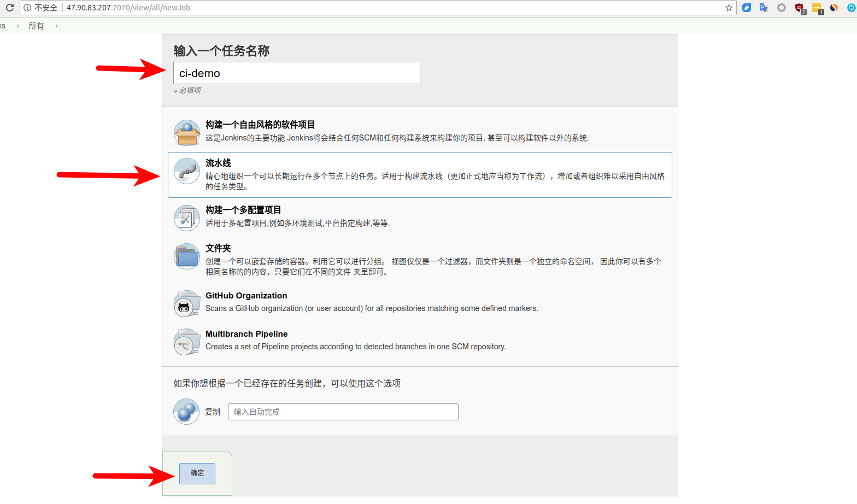Screen dimensions: 857x504
Task: Click the description starting 精心地组织一个可以长期运行
Action: click(x=435, y=181)
